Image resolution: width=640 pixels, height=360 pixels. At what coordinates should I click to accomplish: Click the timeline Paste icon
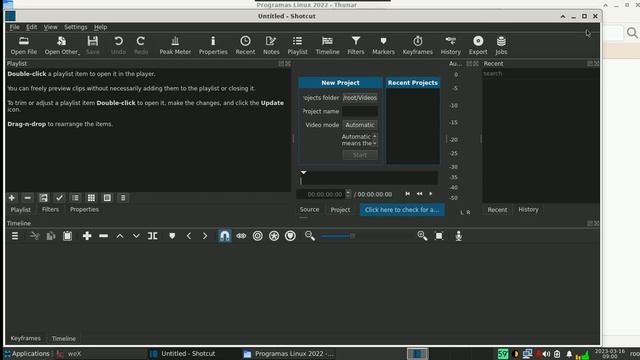click(x=67, y=236)
